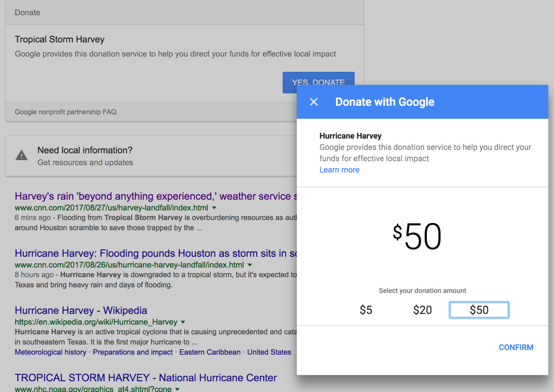Image resolution: width=554 pixels, height=392 pixels.
Task: Select the $5 donation amount
Action: (x=366, y=310)
